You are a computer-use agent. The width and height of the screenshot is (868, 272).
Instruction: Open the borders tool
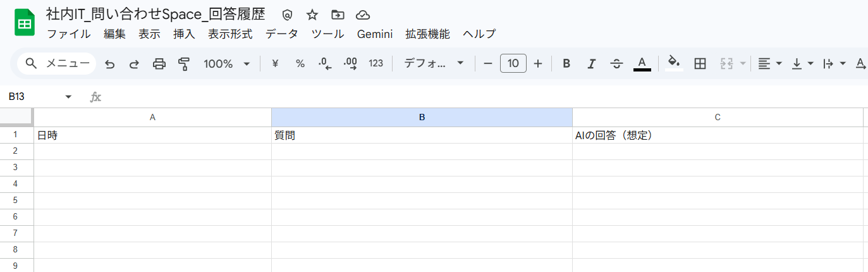pyautogui.click(x=700, y=63)
